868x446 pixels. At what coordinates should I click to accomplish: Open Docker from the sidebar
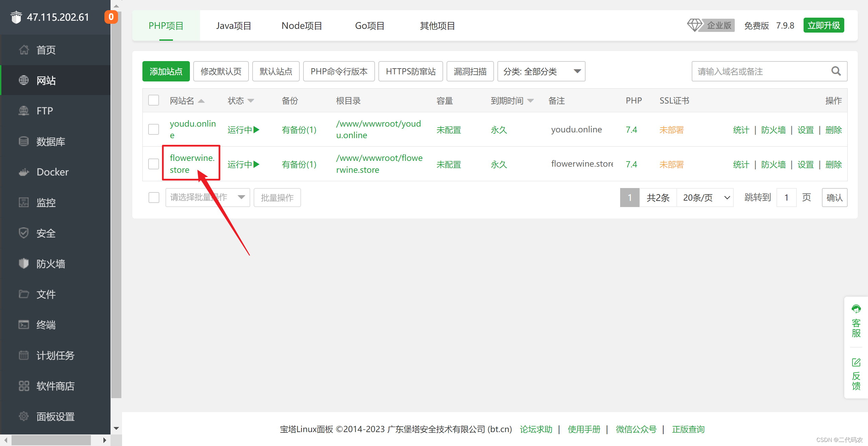[53, 172]
